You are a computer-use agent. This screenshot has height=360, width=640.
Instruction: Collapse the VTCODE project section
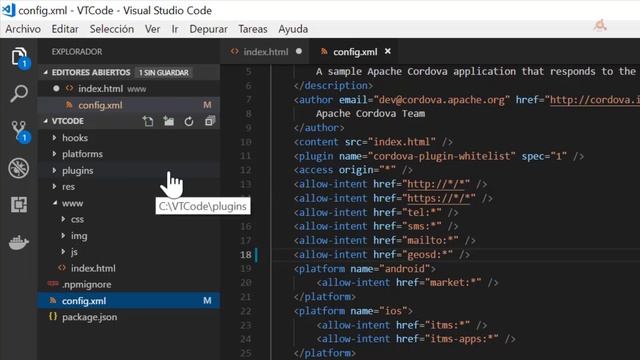click(46, 121)
